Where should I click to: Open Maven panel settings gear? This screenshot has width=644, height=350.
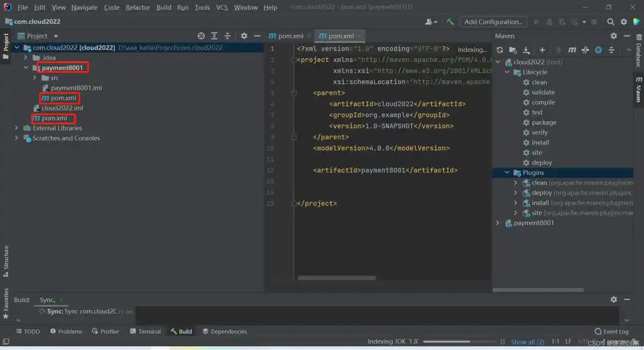click(614, 36)
